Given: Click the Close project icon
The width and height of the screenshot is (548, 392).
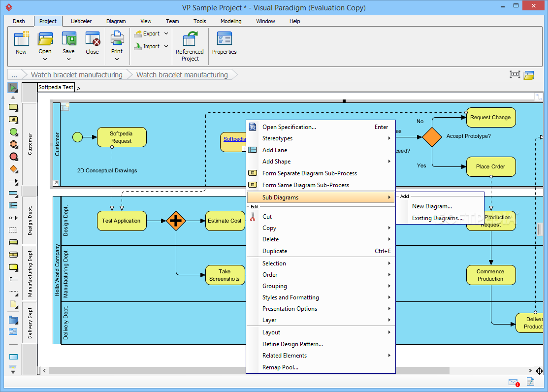Looking at the screenshot, I should point(92,43).
